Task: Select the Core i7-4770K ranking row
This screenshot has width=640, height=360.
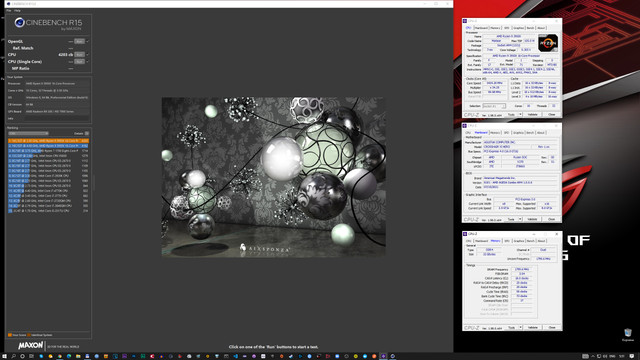Action: click(x=48, y=191)
